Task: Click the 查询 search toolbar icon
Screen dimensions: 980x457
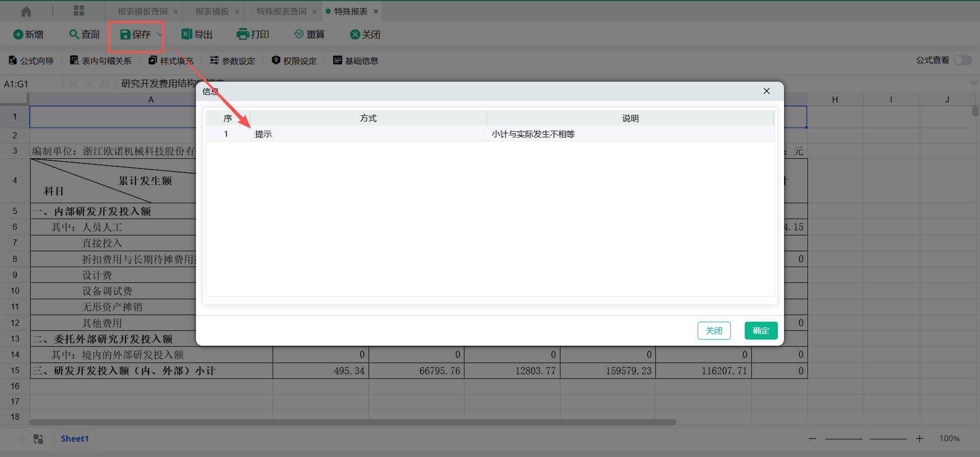Action: (75, 34)
